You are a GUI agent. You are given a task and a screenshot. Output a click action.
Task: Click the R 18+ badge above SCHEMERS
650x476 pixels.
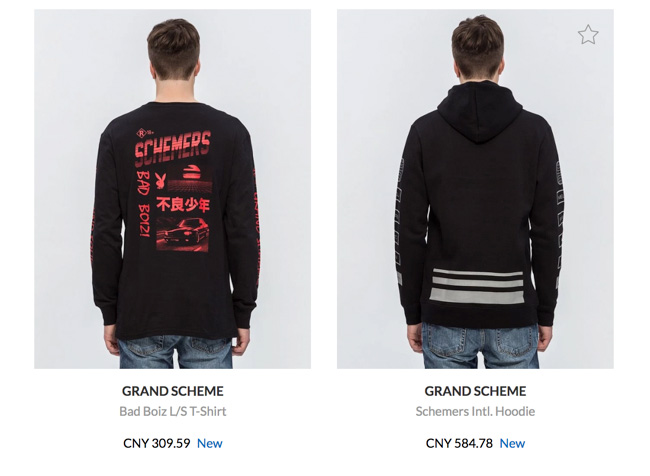[x=143, y=133]
